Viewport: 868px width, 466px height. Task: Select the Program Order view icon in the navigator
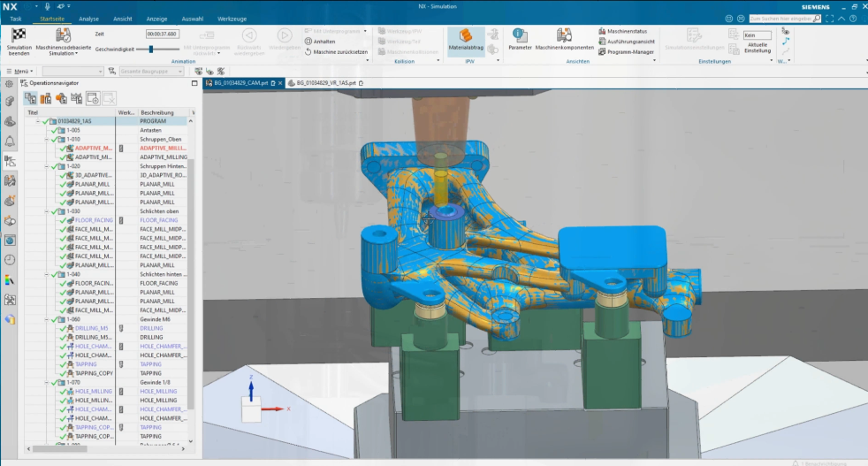pos(30,98)
